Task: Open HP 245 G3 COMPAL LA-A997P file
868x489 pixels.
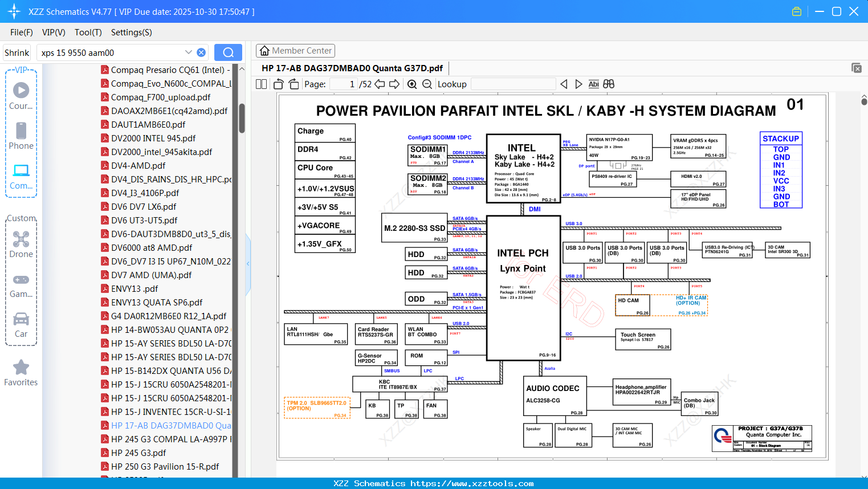Action: pos(166,439)
